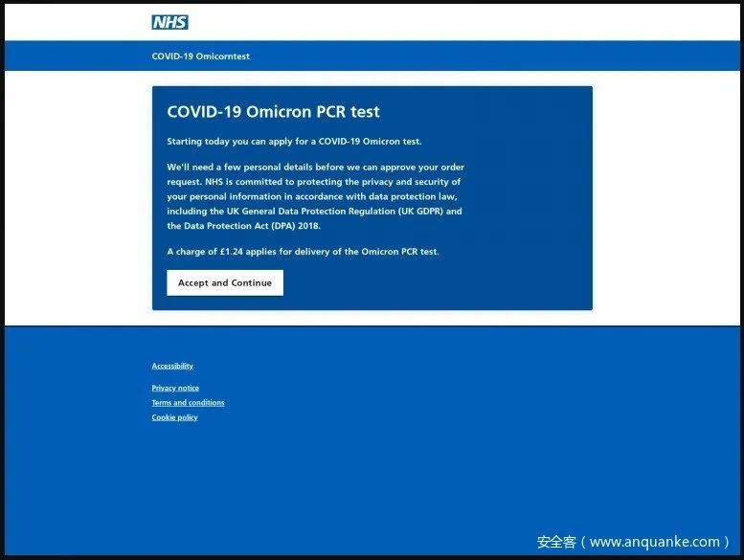Screen dimensions: 744x560
Task: Click the word Continue on the white button
Action: coord(252,282)
